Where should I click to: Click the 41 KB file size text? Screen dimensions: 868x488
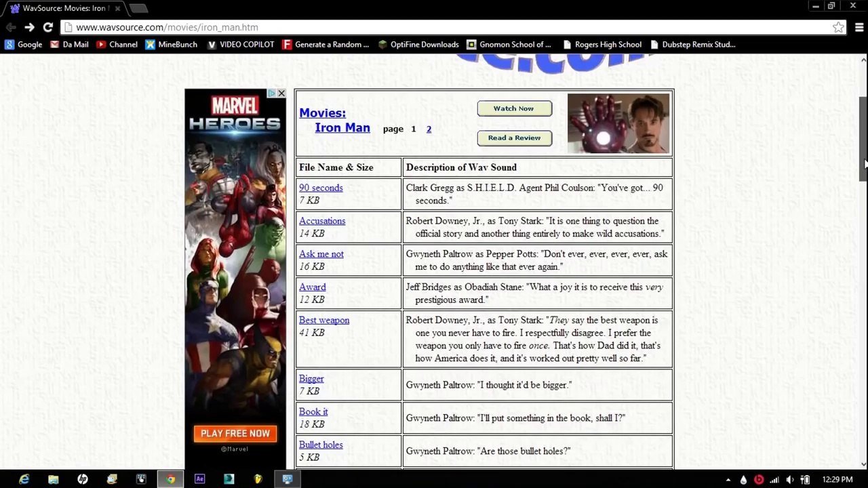pos(312,333)
